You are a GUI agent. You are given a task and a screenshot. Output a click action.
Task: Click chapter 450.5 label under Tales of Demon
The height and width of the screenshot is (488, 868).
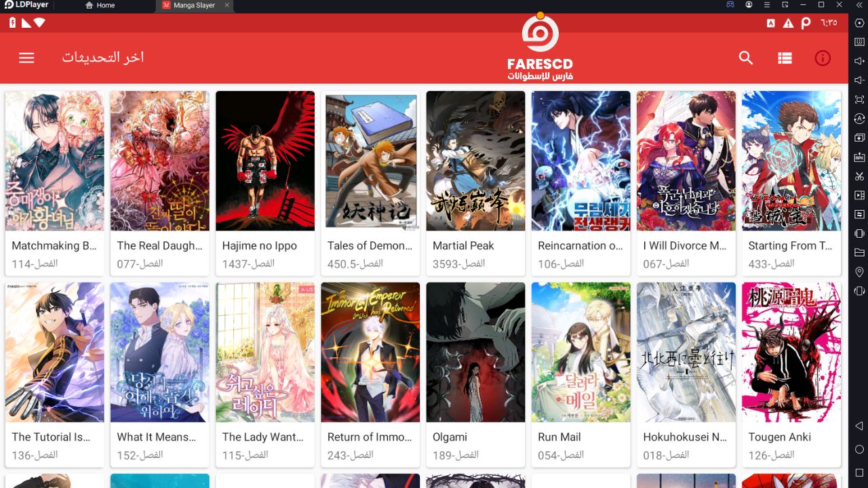pyautogui.click(x=355, y=264)
